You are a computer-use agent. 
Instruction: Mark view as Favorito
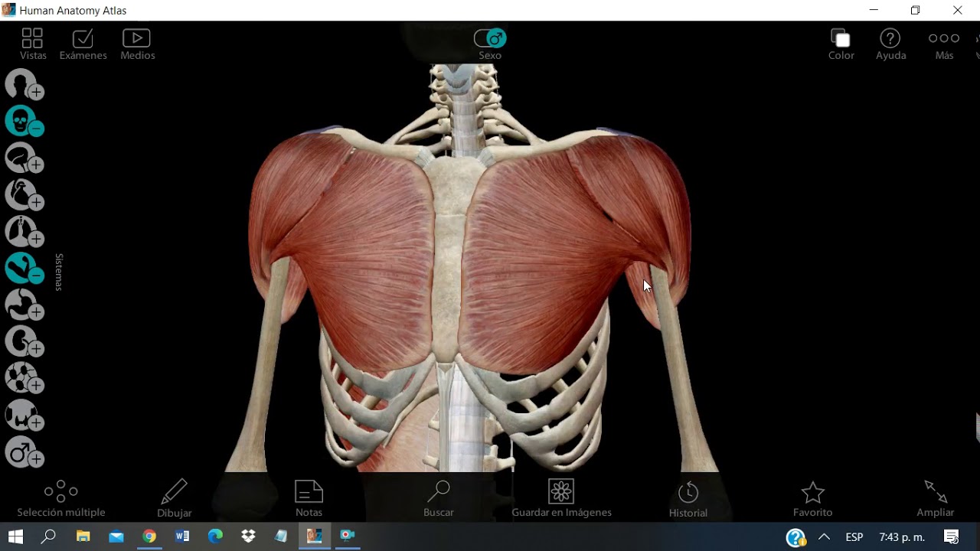point(812,499)
